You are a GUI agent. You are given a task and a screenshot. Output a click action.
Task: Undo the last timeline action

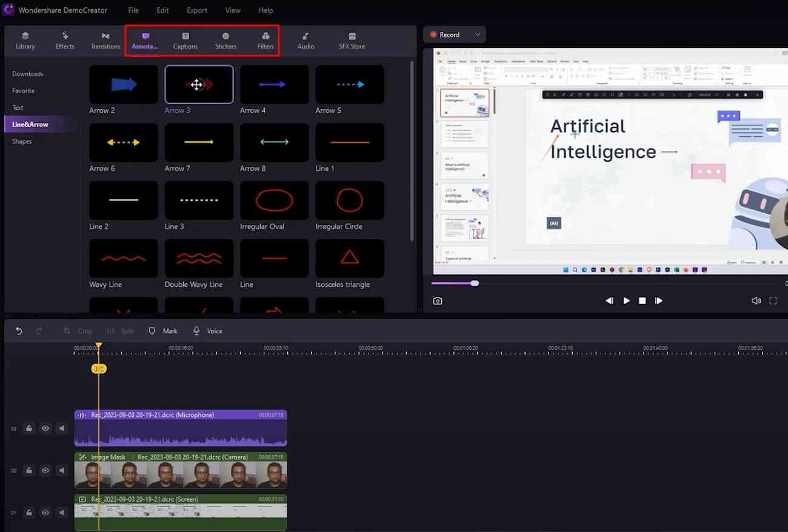pyautogui.click(x=19, y=331)
